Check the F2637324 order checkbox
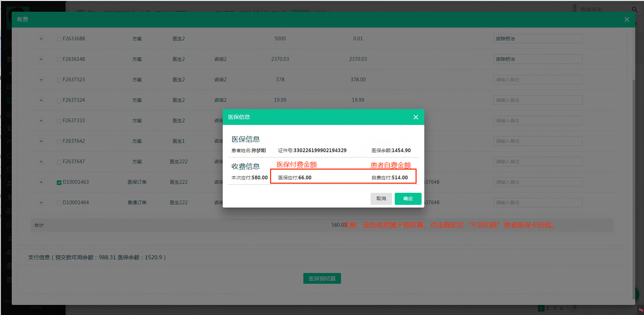Image resolution: width=644 pixels, height=315 pixels. click(x=59, y=100)
